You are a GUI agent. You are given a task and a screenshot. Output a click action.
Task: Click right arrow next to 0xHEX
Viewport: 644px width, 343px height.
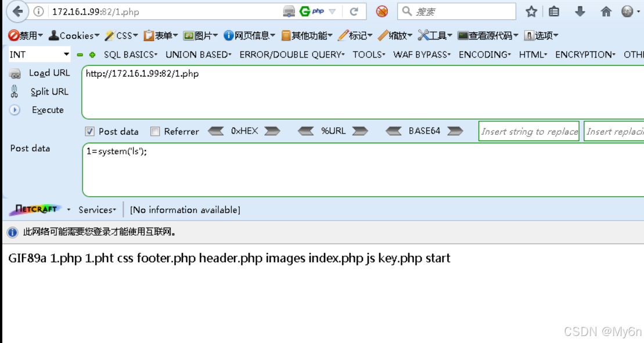(272, 131)
